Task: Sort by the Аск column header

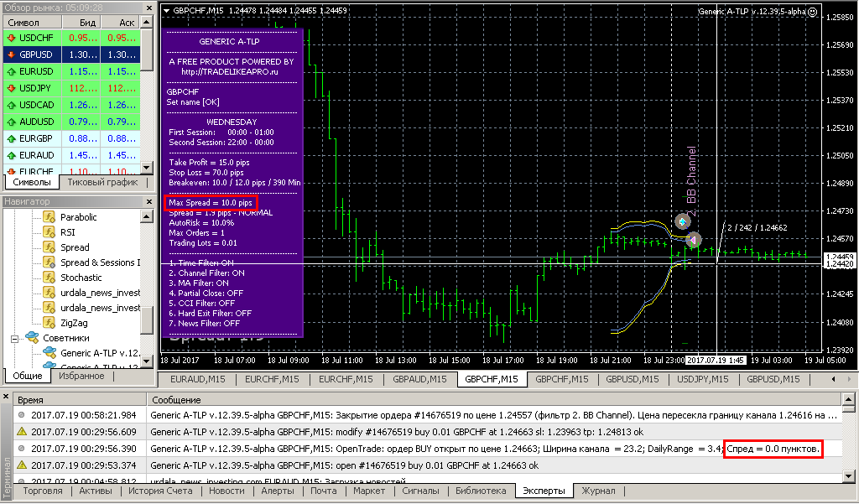Action: [121, 23]
